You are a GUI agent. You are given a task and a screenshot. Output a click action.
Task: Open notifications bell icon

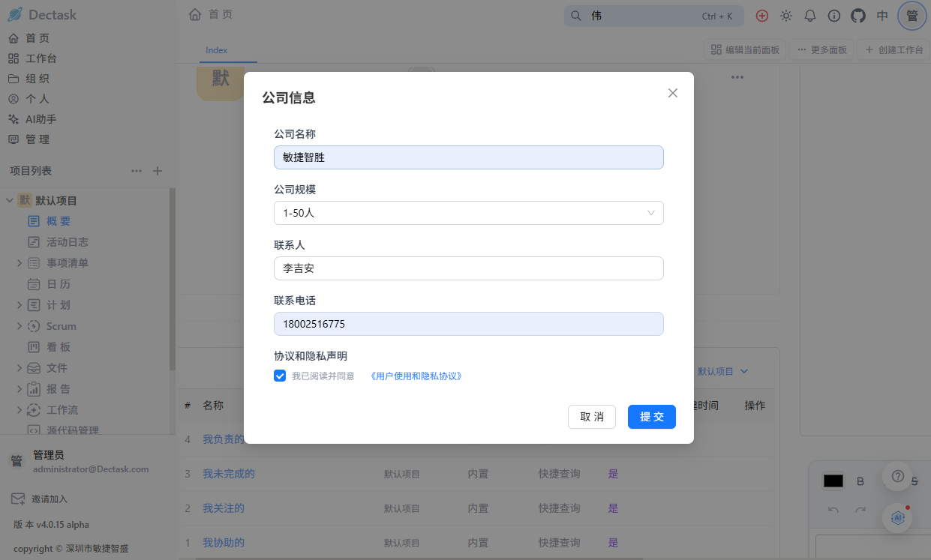(810, 16)
